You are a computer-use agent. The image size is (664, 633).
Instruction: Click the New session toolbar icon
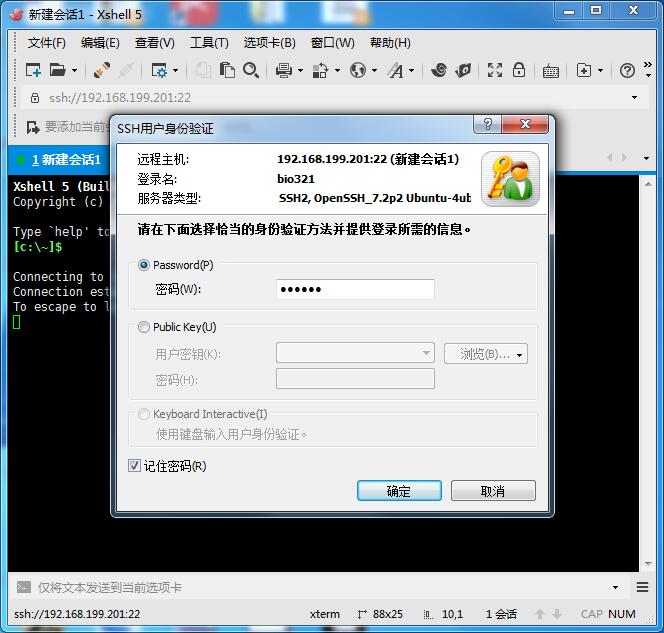pos(33,70)
